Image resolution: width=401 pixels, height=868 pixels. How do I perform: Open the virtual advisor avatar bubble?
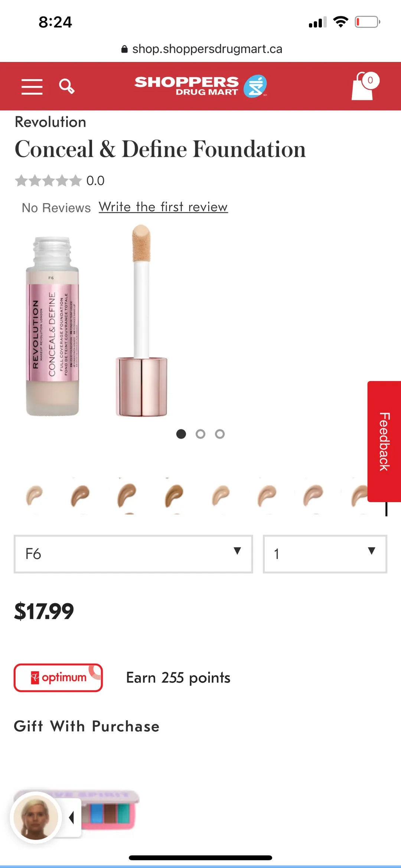[x=36, y=817]
